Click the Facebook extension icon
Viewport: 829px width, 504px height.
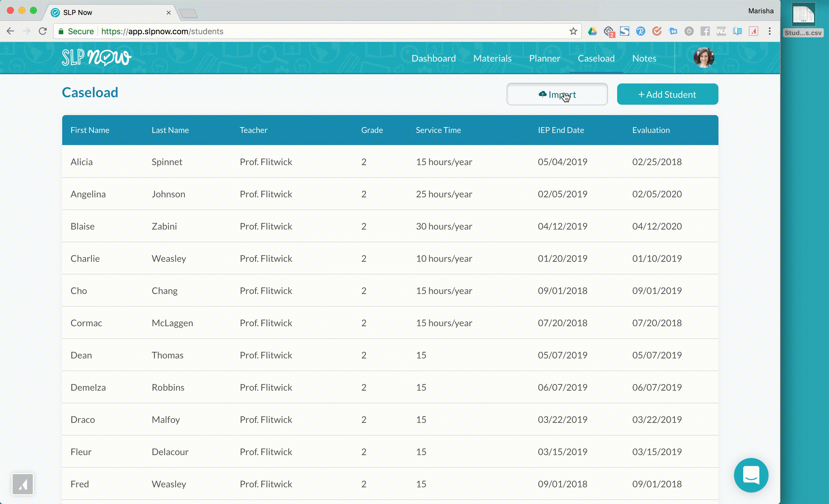point(705,31)
